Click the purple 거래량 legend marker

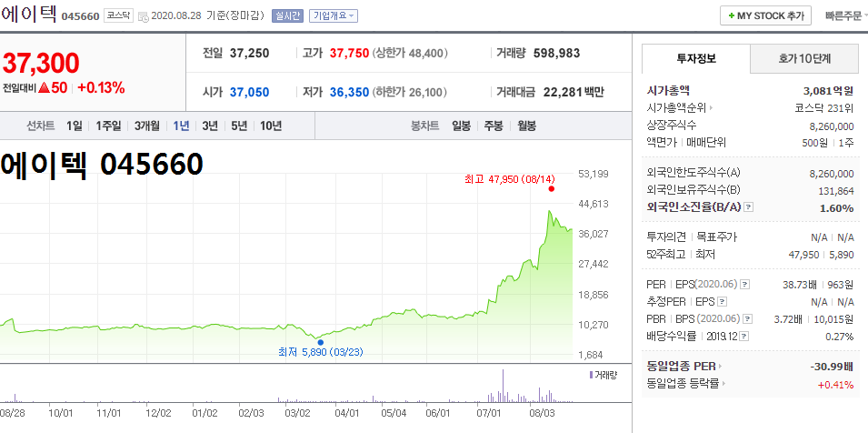[x=591, y=375]
